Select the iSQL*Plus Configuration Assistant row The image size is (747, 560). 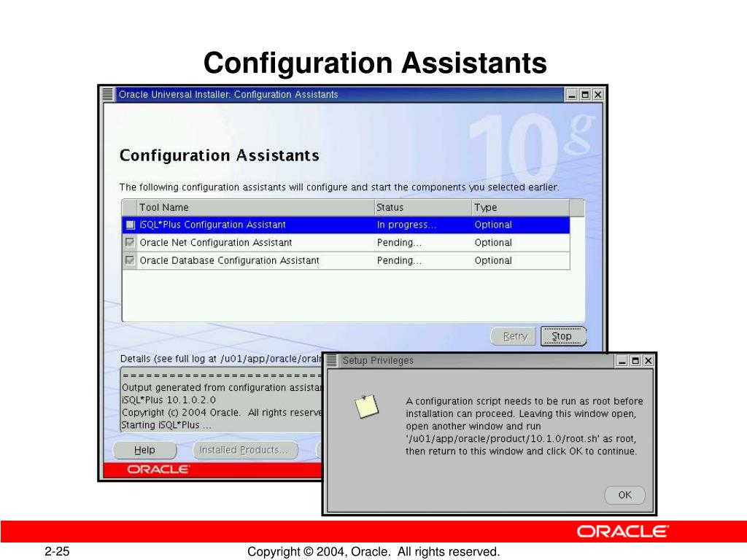[346, 225]
